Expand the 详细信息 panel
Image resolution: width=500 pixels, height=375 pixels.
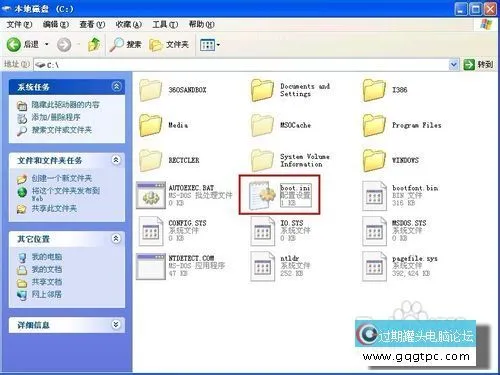[x=116, y=324]
